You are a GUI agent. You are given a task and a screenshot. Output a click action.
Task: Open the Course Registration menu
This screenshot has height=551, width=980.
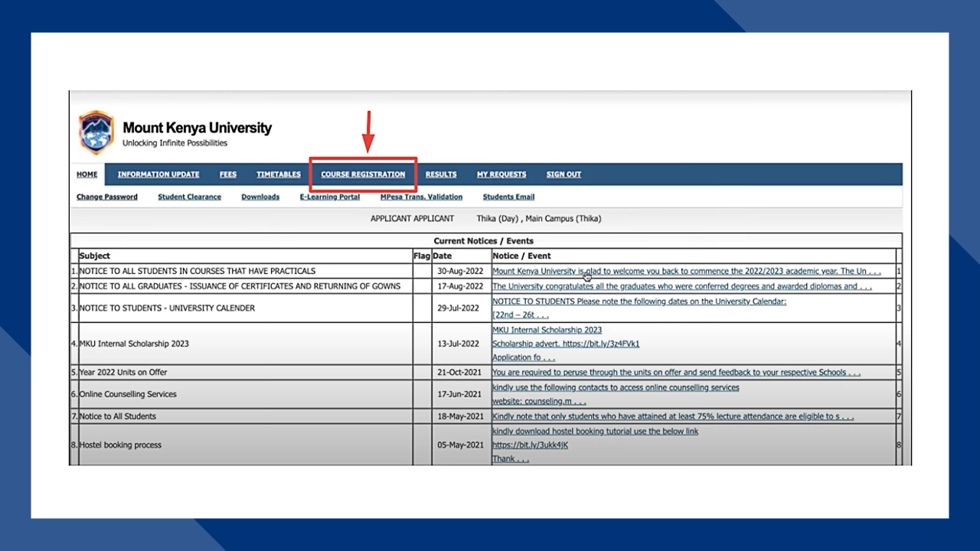[363, 174]
